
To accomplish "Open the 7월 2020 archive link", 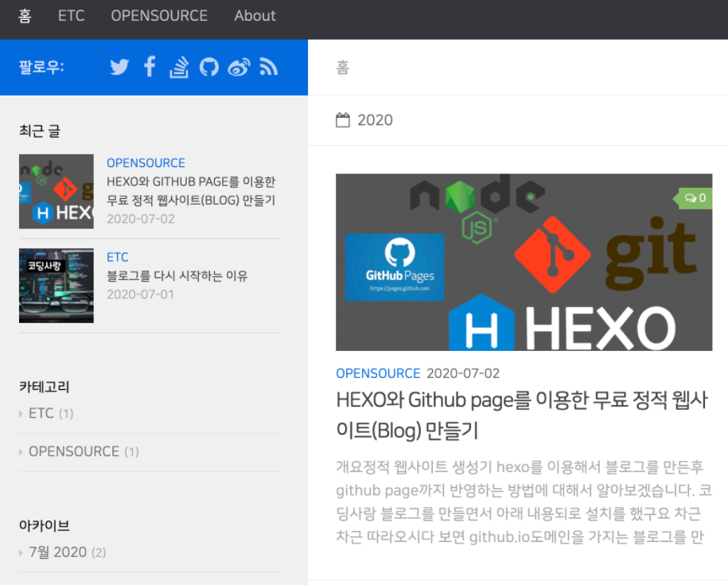I will point(68,552).
